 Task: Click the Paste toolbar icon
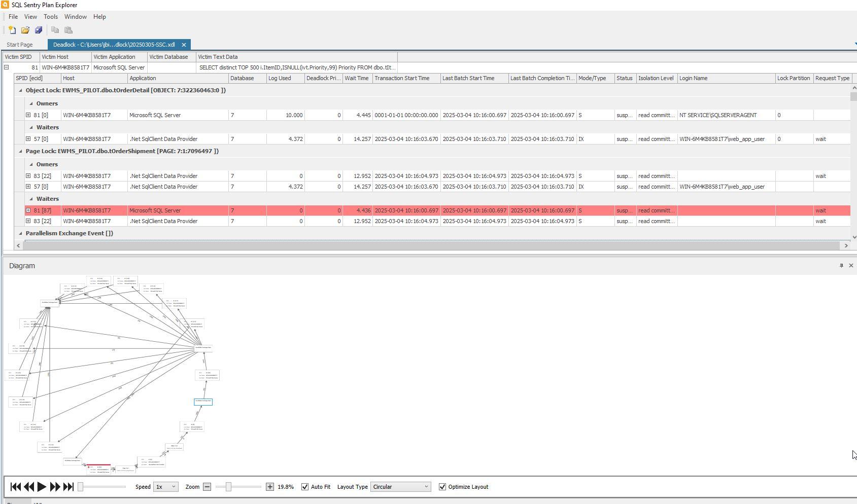68,30
